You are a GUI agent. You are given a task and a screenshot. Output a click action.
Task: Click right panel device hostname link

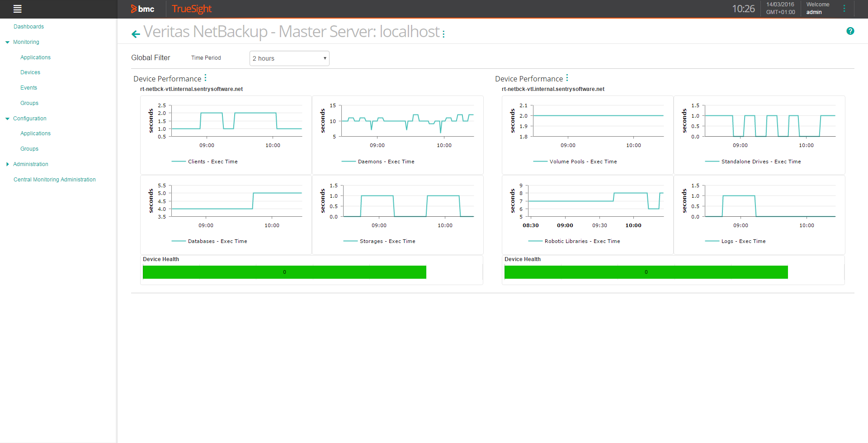[553, 89]
